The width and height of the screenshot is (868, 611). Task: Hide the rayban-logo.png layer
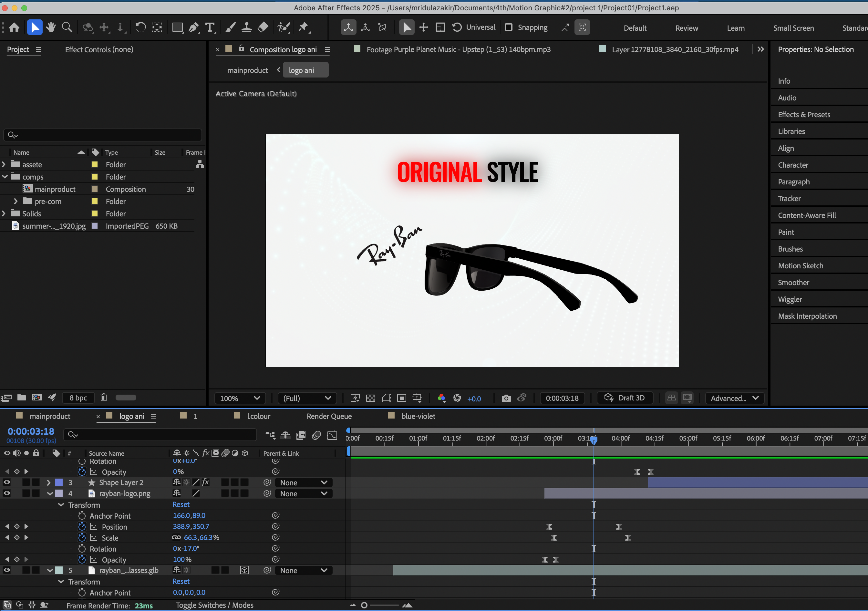click(7, 493)
